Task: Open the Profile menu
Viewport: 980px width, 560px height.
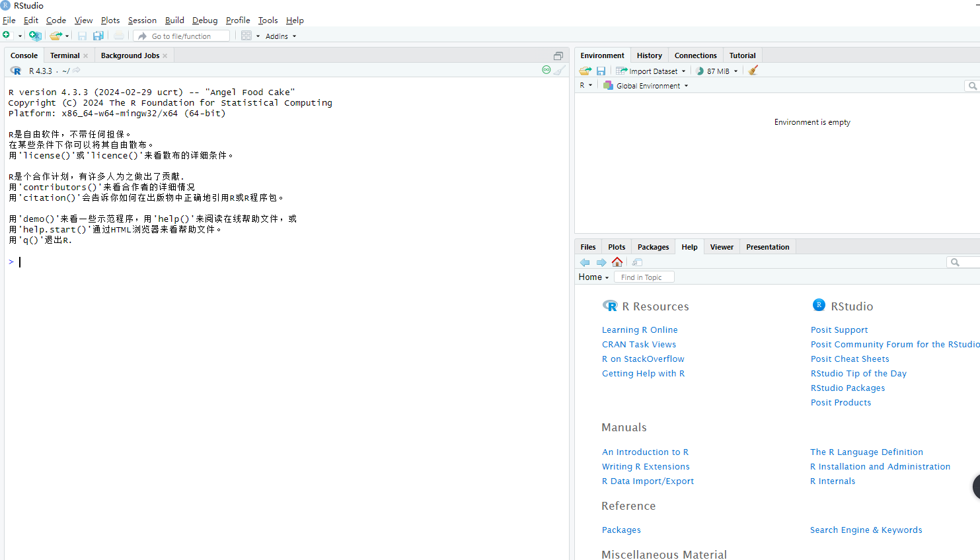Action: click(x=238, y=20)
